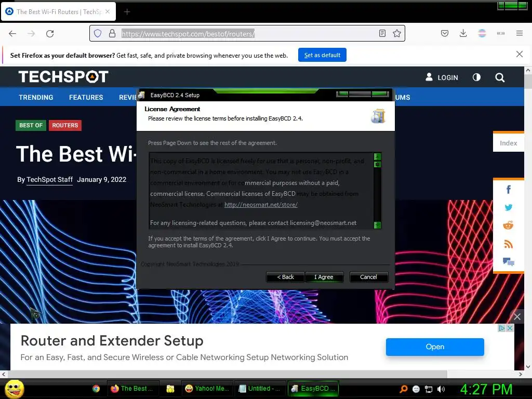This screenshot has height=399, width=532.
Task: Open the Firefox downloads arrow icon
Action: click(463, 33)
